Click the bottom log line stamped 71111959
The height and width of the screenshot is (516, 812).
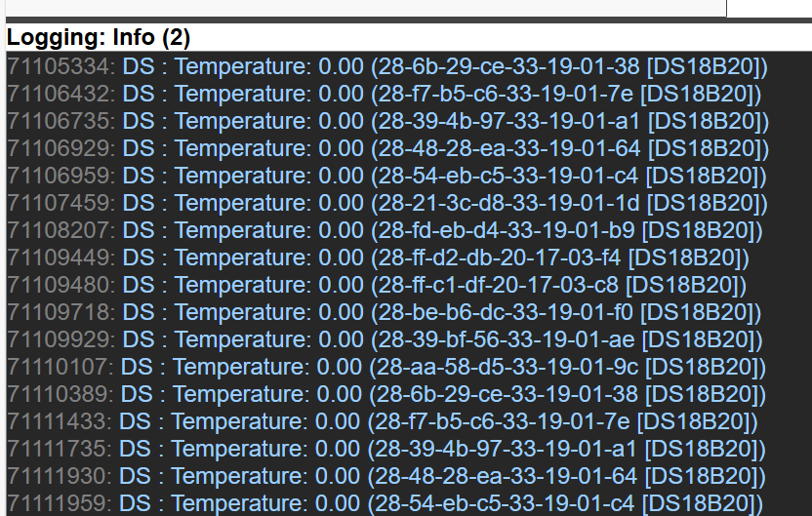click(386, 504)
